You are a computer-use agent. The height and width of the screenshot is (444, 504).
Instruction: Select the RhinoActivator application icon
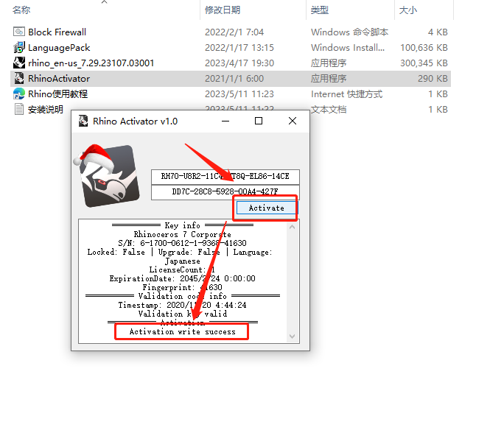19,78
